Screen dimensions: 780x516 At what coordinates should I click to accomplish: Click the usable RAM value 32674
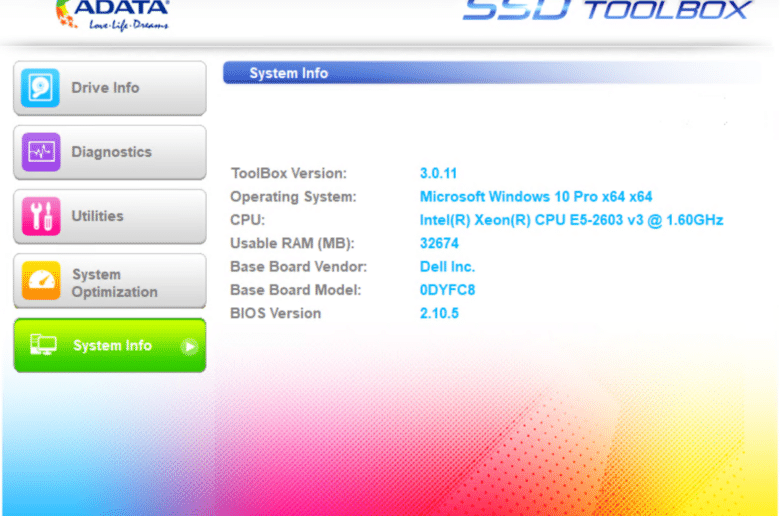pyautogui.click(x=439, y=243)
